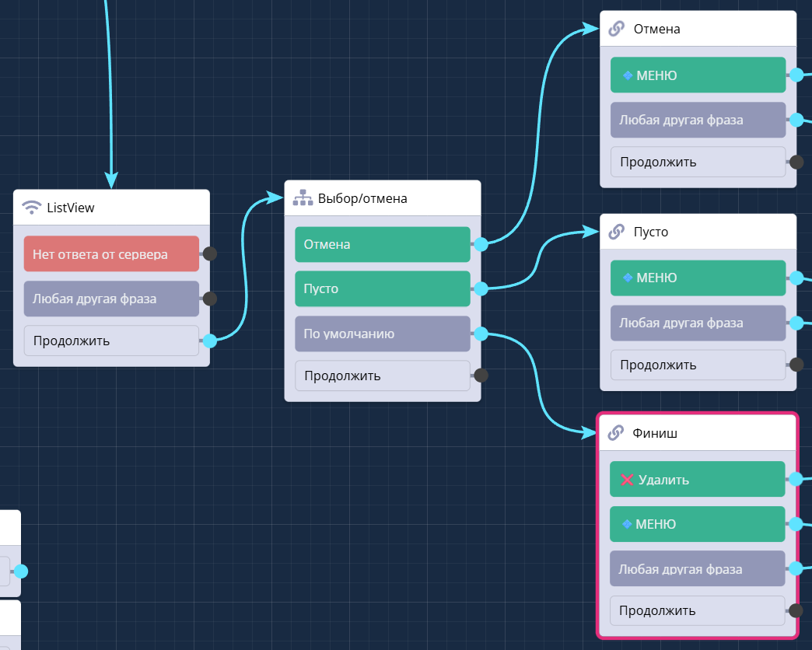Click the blue diamond icon in Пусто's МЕНЮ
The image size is (812, 650).
[628, 278]
